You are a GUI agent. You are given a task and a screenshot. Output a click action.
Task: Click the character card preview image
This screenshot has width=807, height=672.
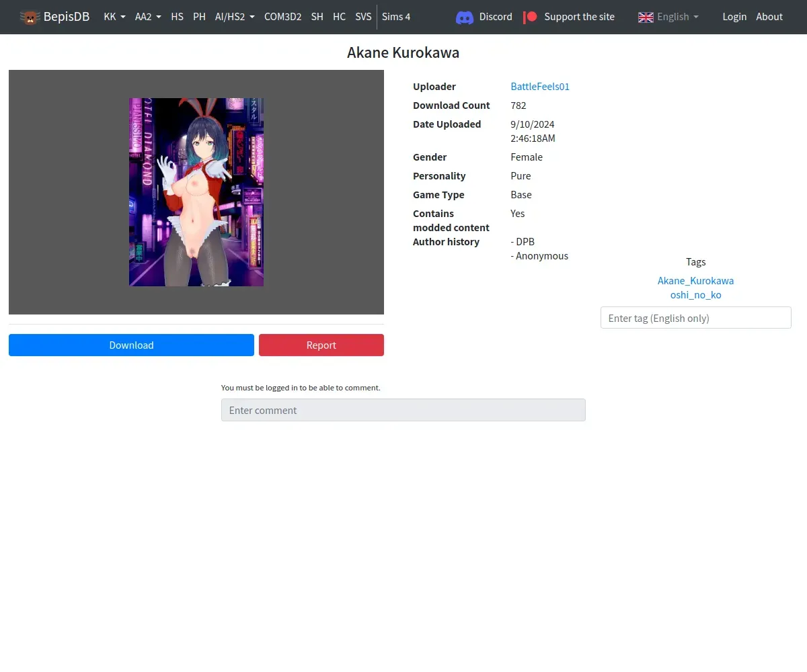196,192
